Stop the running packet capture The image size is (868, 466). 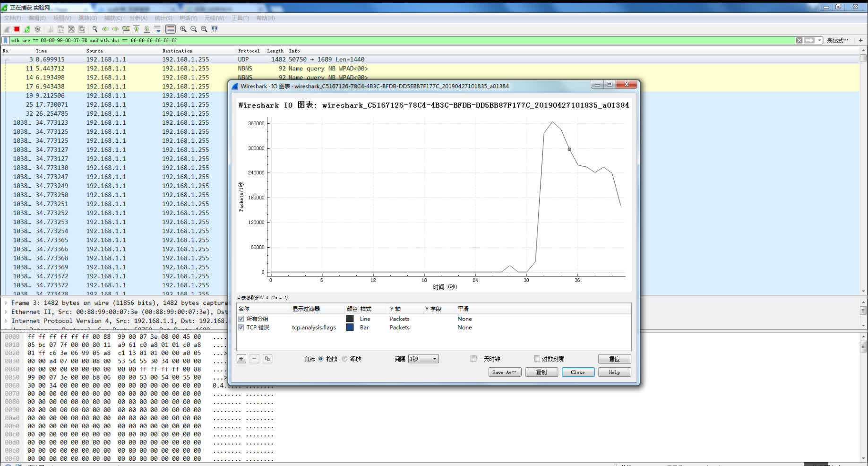[17, 29]
